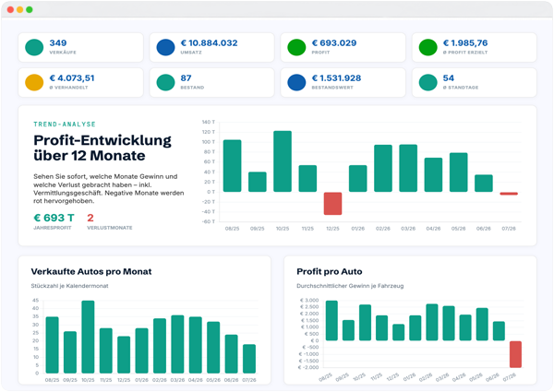554x392 pixels.
Task: Click the tallest 10/25 bar in Verkaufte Autos
Action: 88,337
